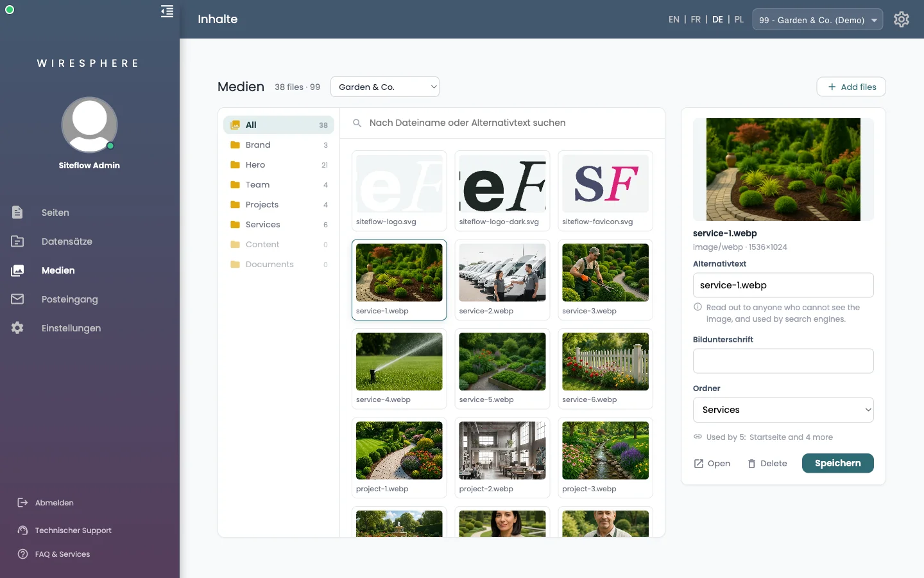Switch language to PL
The width and height of the screenshot is (924, 578).
pos(739,20)
